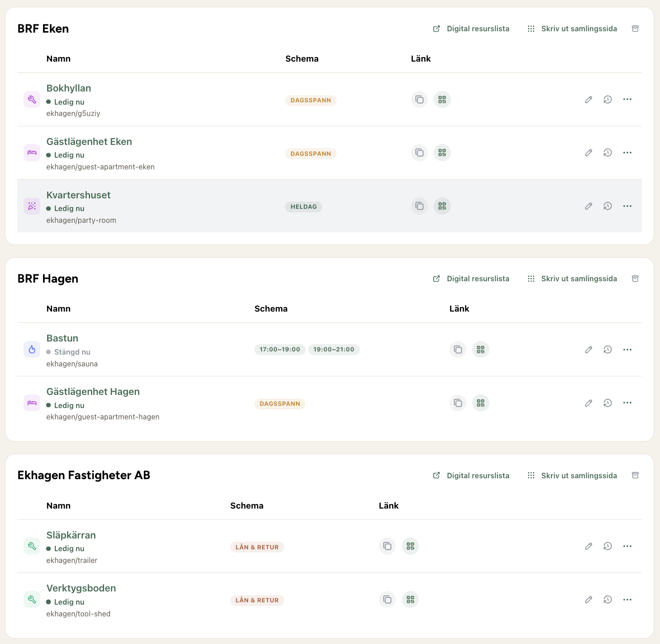
Task: Open Digital resurslista for Ekhagen Fastigheter AB
Action: click(x=471, y=476)
